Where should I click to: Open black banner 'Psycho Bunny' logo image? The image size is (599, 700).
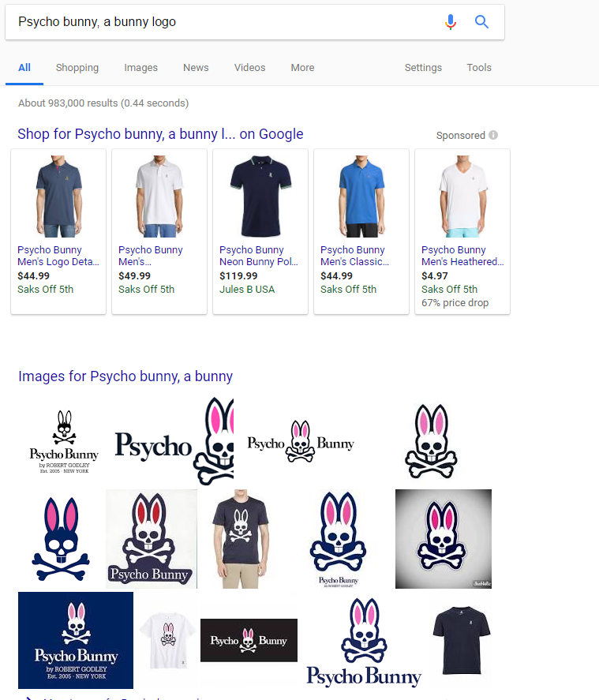click(249, 640)
